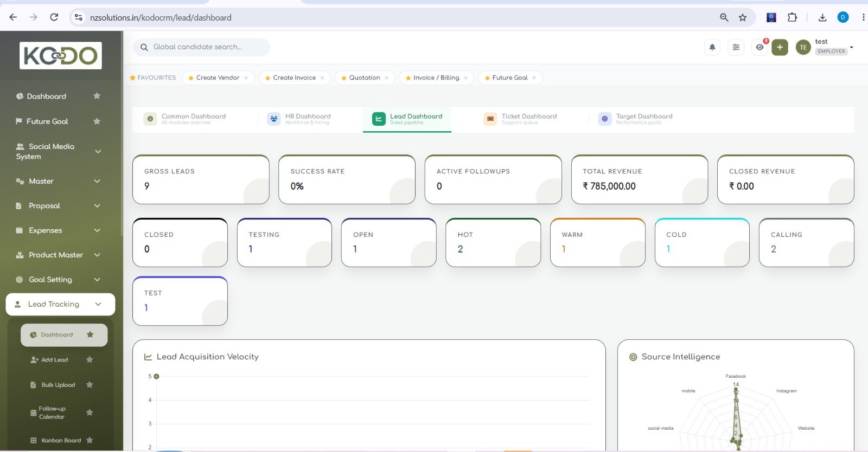
Task: Toggle favourite star for sidebar Future Goal
Action: (x=97, y=121)
